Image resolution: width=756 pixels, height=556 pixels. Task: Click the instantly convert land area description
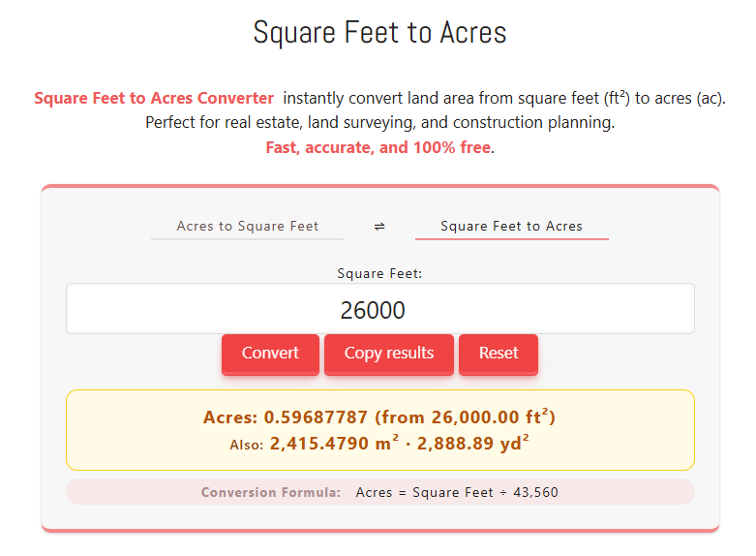pos(503,99)
